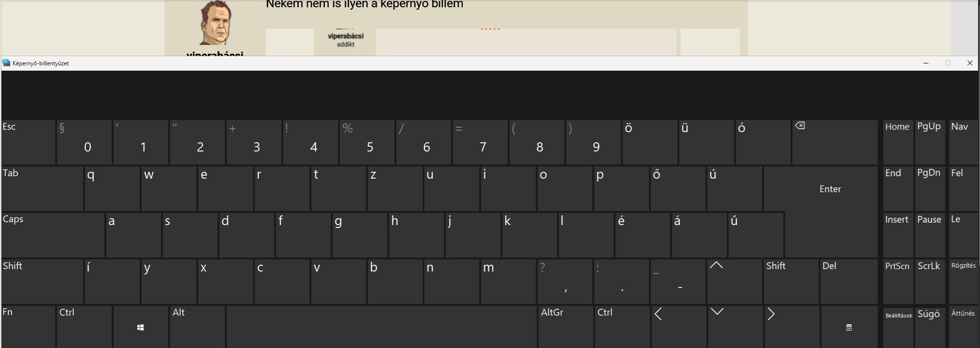Screen dimensions: 980x348
Task: Click the period / colon key
Action: pyautogui.click(x=621, y=282)
